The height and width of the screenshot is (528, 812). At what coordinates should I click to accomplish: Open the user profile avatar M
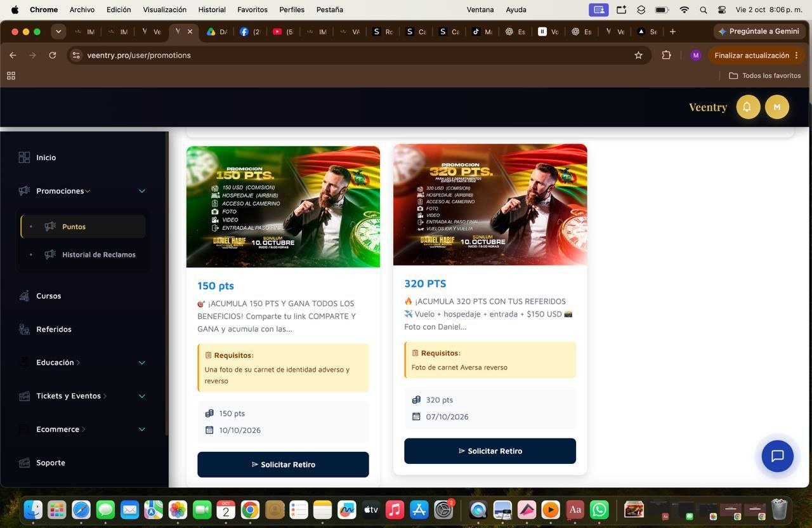point(776,107)
